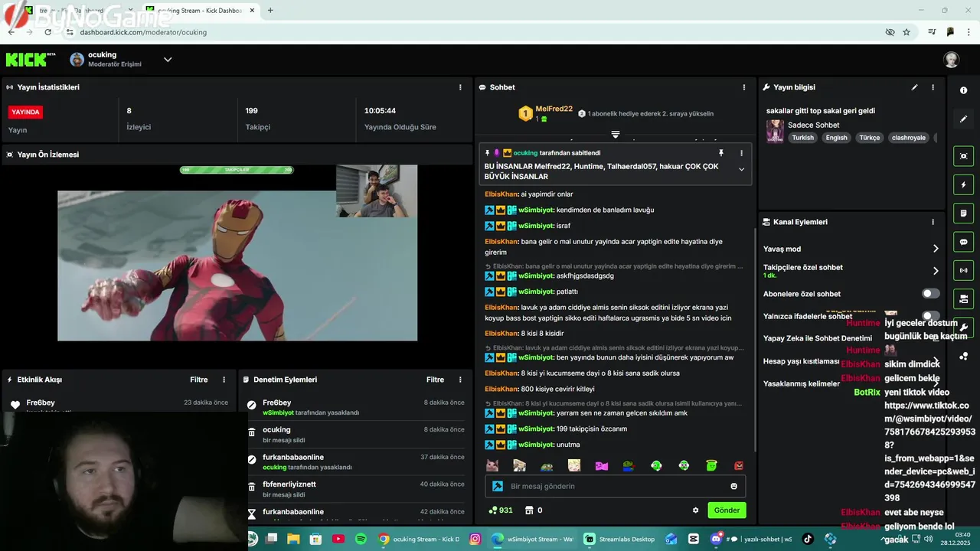Toggle the document log icon in right sidebar
This screenshot has width=980, height=551.
963,213
